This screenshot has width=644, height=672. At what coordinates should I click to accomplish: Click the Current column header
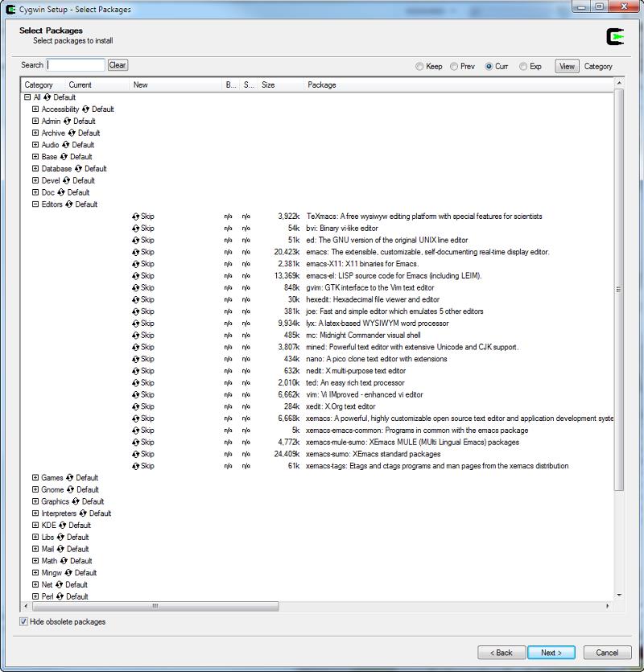(x=97, y=85)
